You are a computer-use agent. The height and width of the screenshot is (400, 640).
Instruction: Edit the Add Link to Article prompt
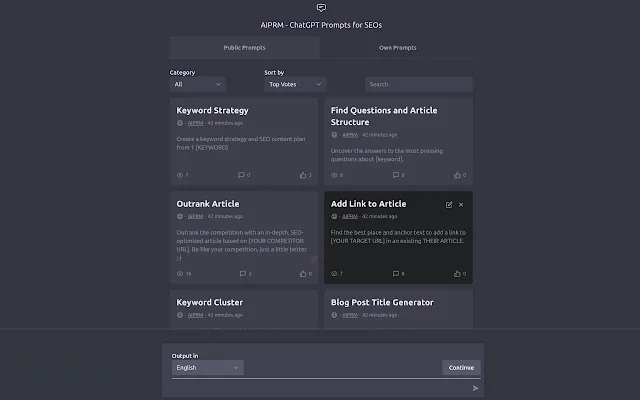[448, 204]
